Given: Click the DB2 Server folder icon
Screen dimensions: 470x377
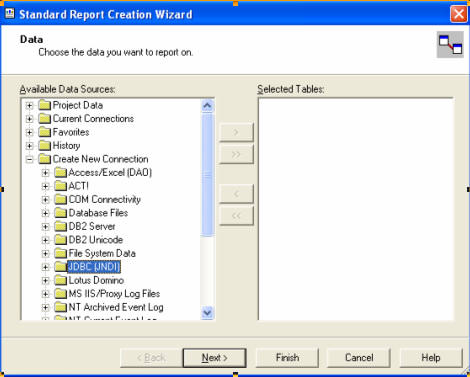Looking at the screenshot, I should pos(60,226).
